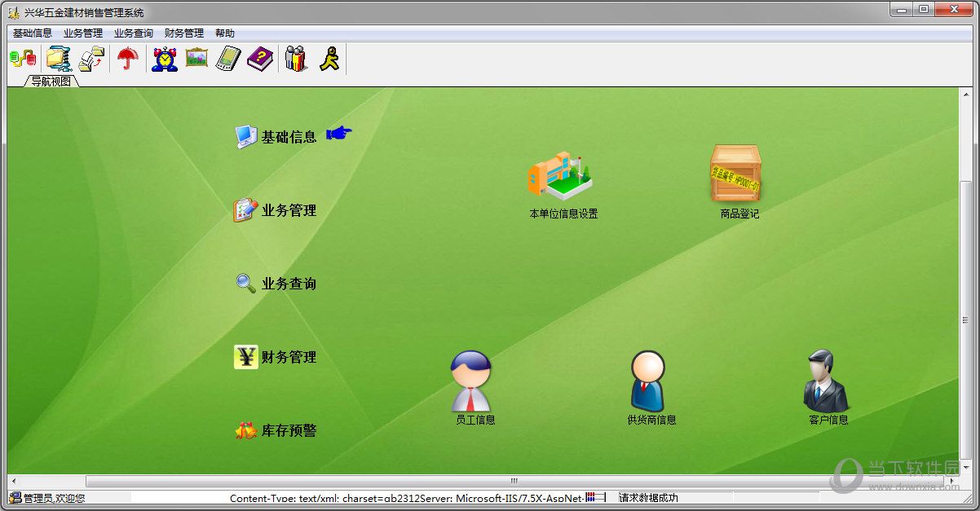Open 供货商信息 supplier icon

tap(648, 381)
